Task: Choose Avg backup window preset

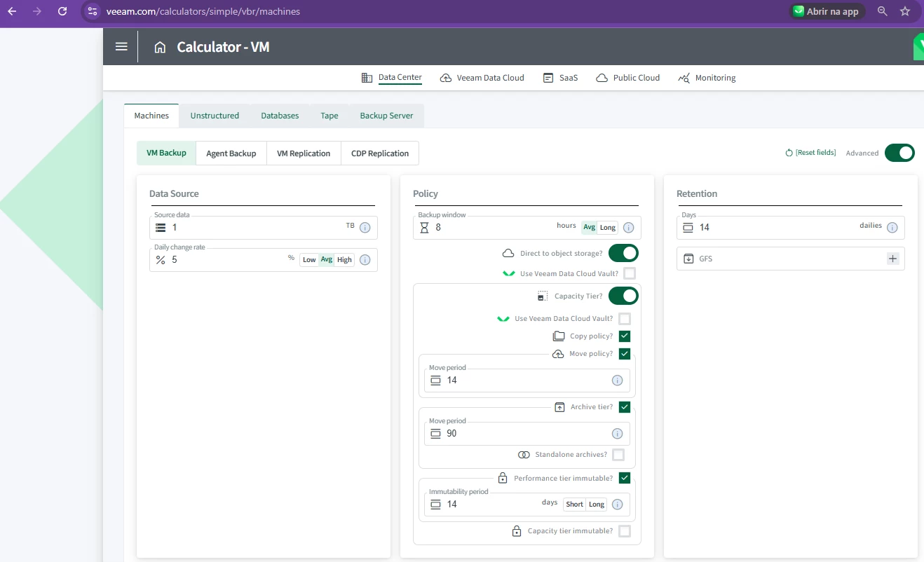Action: coord(589,228)
